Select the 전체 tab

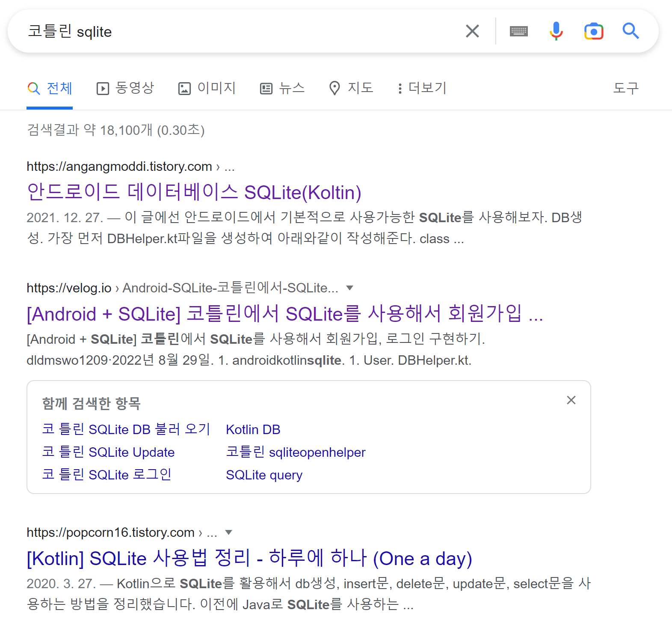point(50,88)
